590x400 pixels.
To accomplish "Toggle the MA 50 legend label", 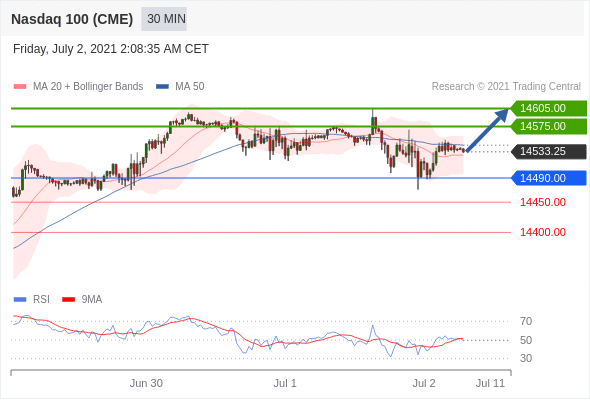I will point(190,87).
